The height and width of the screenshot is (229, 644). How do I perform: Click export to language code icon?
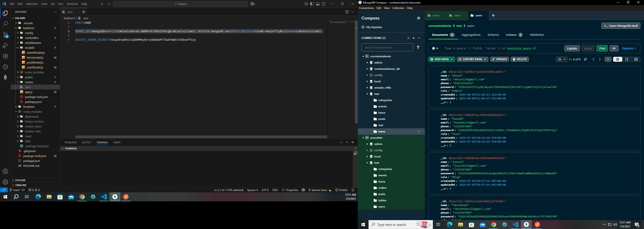pos(614,48)
